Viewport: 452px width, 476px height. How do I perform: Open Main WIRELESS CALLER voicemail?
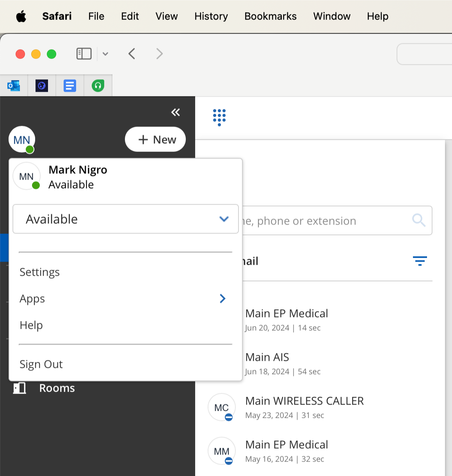pos(304,407)
